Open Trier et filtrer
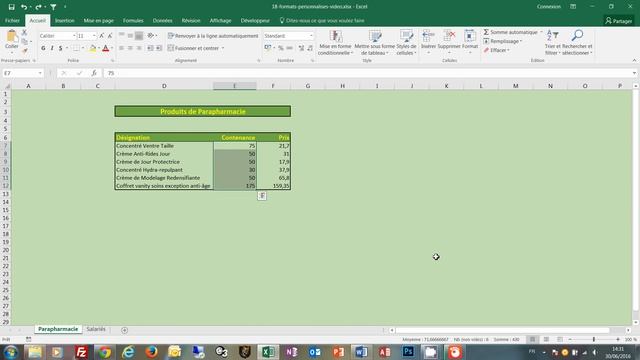The image size is (640, 360). tap(553, 42)
